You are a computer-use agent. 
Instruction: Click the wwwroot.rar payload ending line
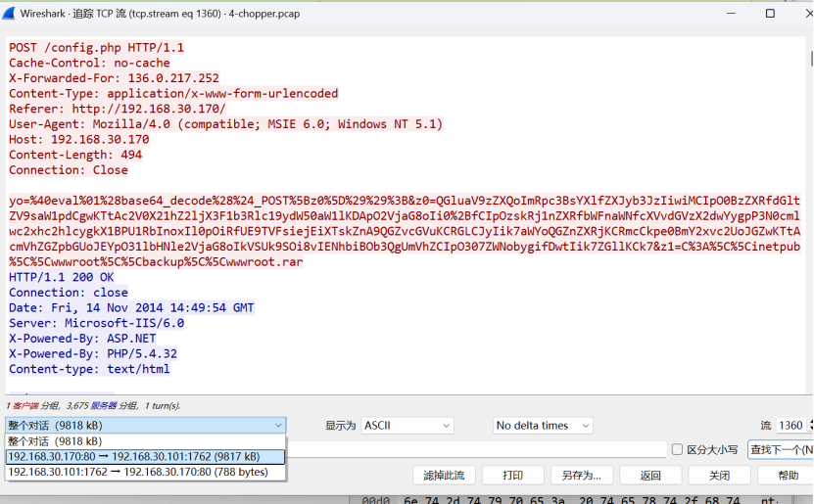tap(156, 262)
